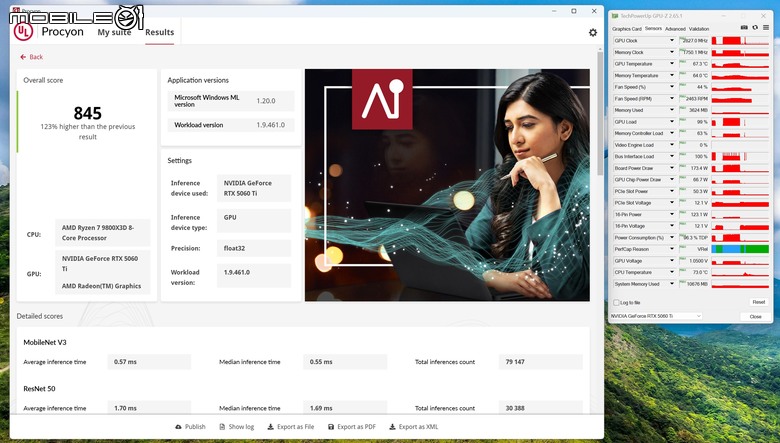Click Export as XML button label
Viewport: 780px width, 443px height.
(418, 427)
